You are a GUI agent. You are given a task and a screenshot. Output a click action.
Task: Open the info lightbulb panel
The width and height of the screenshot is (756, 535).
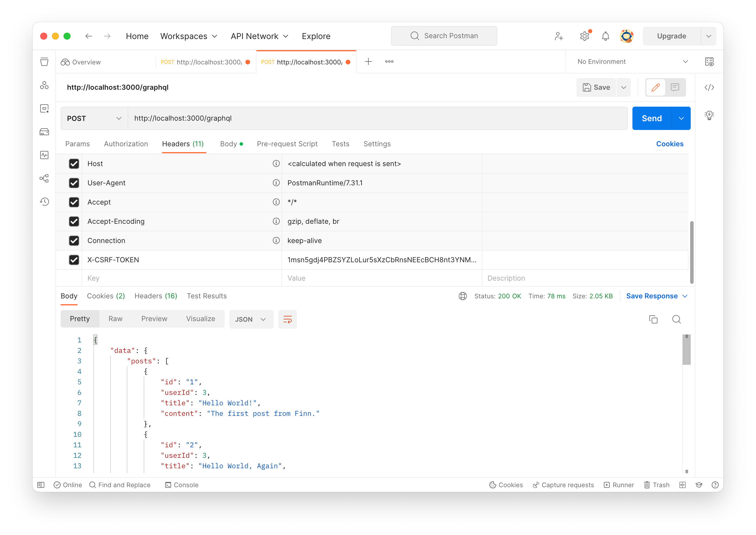click(709, 115)
